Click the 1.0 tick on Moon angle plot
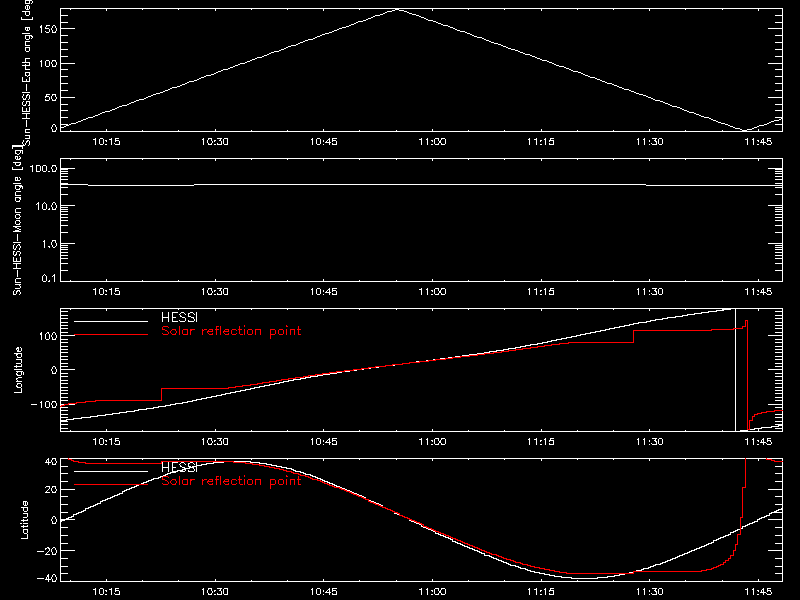The width and height of the screenshot is (800, 600). click(x=49, y=244)
